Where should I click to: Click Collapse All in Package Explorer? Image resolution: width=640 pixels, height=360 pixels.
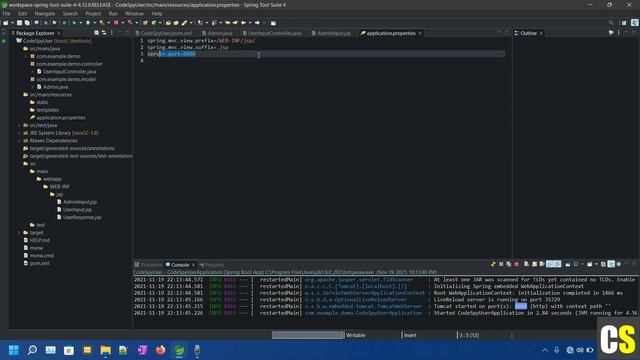pos(96,33)
